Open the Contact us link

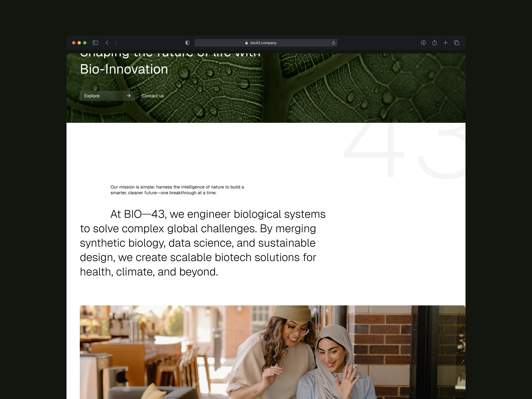[x=153, y=96]
